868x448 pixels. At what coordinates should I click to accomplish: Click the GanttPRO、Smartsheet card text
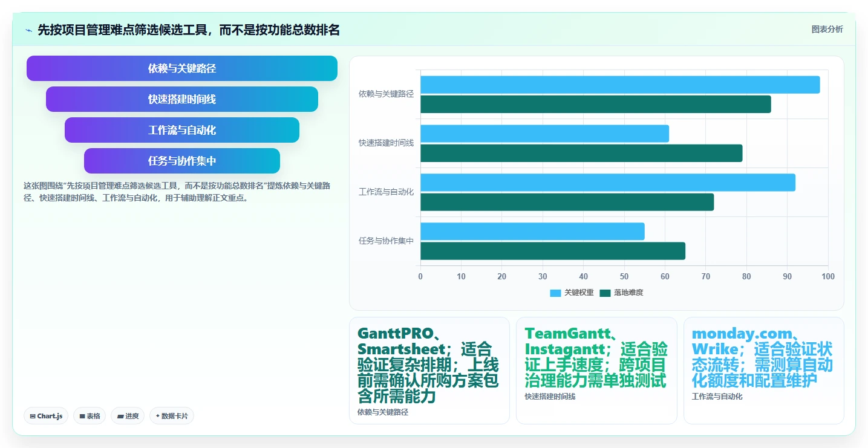click(x=428, y=365)
